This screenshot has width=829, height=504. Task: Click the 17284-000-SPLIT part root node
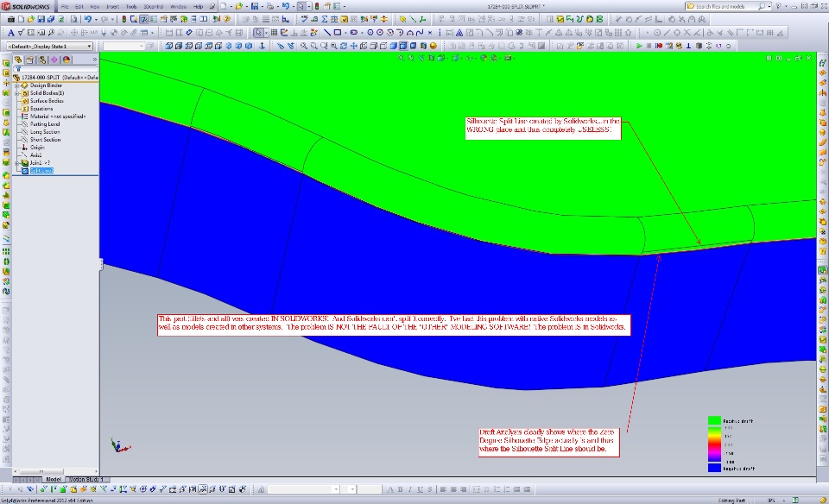tap(60, 77)
